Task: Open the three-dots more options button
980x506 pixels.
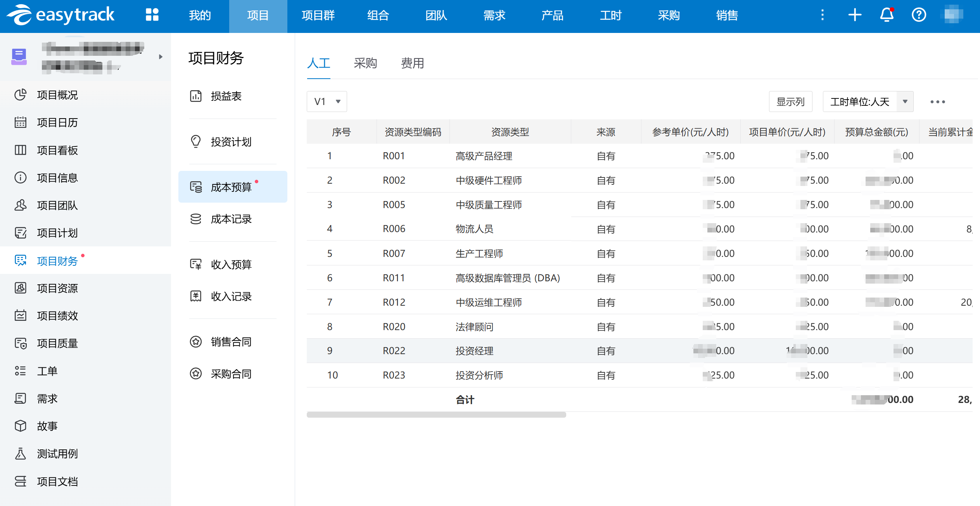Action: (937, 102)
